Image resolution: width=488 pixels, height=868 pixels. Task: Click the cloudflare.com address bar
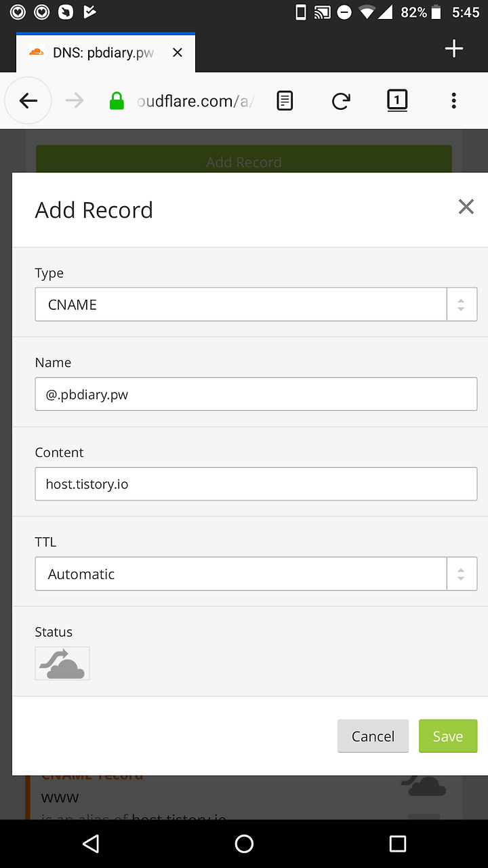click(195, 101)
